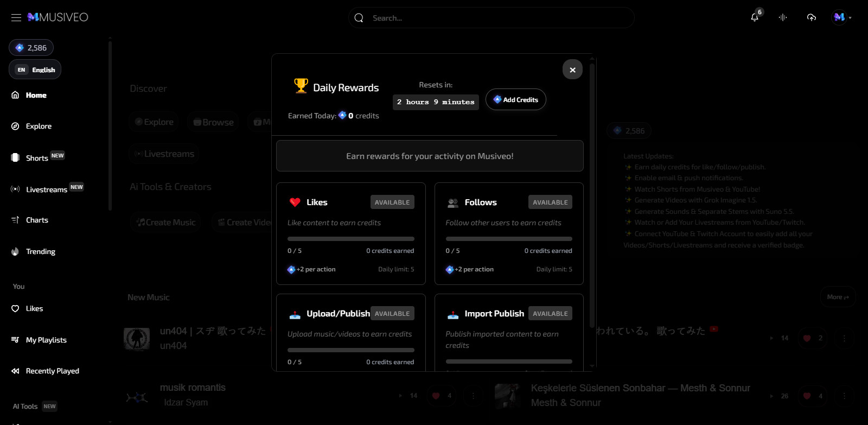The width and height of the screenshot is (868, 425).
Task: Click the Follows card progress bar
Action: coord(509,239)
